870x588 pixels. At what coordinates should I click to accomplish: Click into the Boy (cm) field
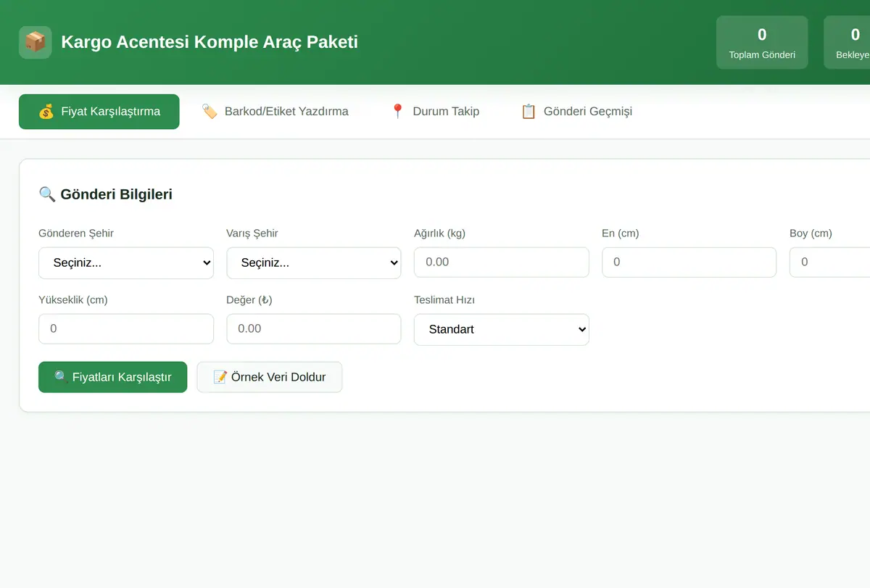point(830,262)
